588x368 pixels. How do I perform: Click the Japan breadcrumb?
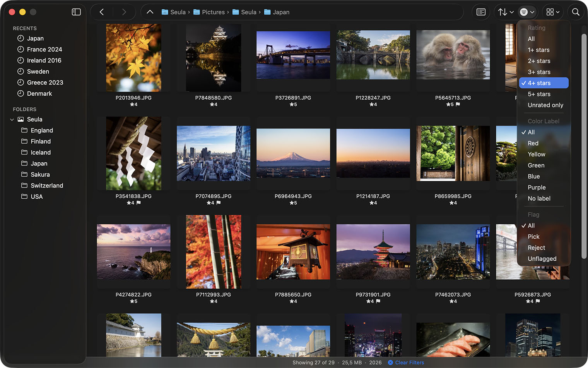(x=277, y=12)
